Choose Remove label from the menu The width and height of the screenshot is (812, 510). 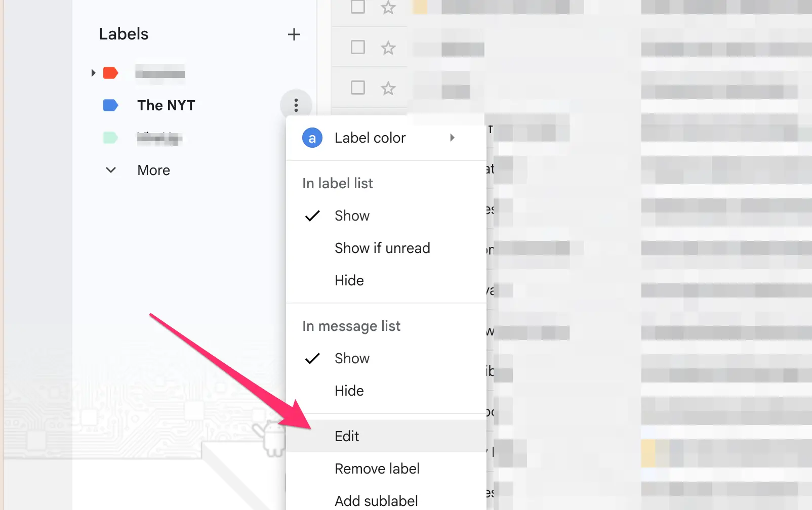pyautogui.click(x=377, y=468)
